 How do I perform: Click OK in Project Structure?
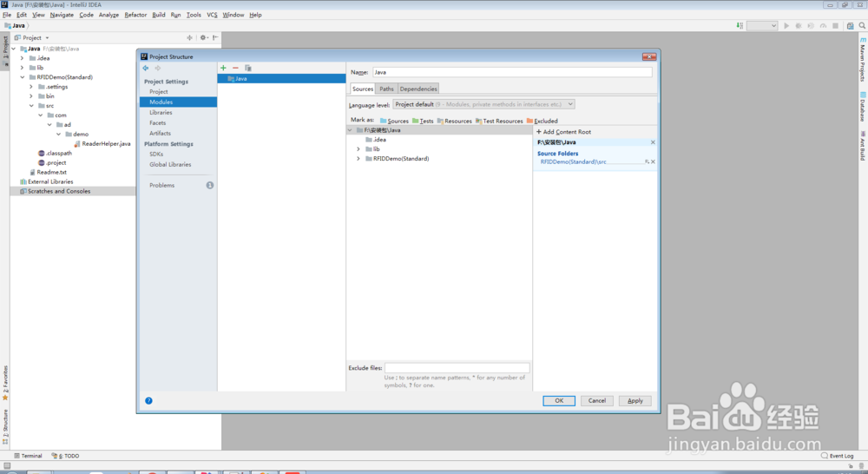point(559,401)
